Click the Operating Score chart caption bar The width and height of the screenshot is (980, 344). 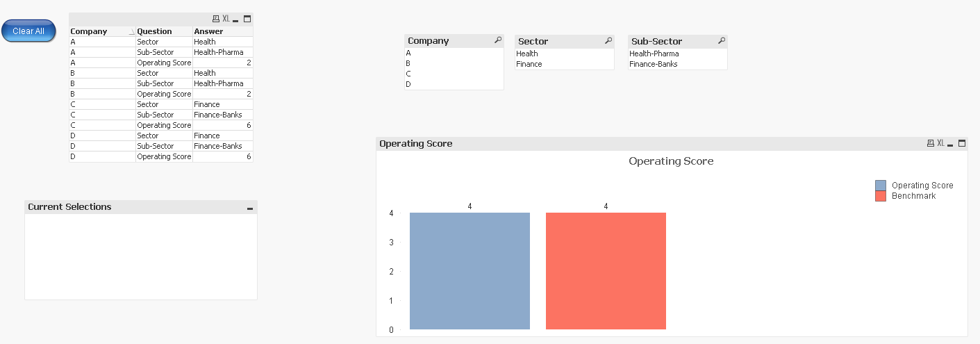coord(625,143)
